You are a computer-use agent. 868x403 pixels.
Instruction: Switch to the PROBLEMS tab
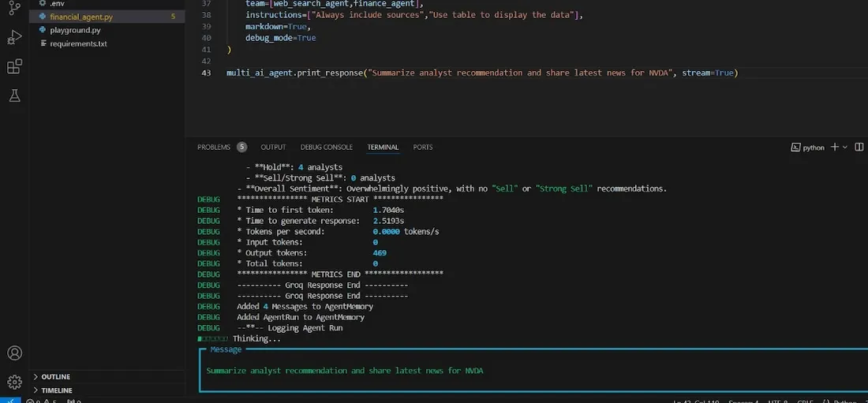[214, 147]
